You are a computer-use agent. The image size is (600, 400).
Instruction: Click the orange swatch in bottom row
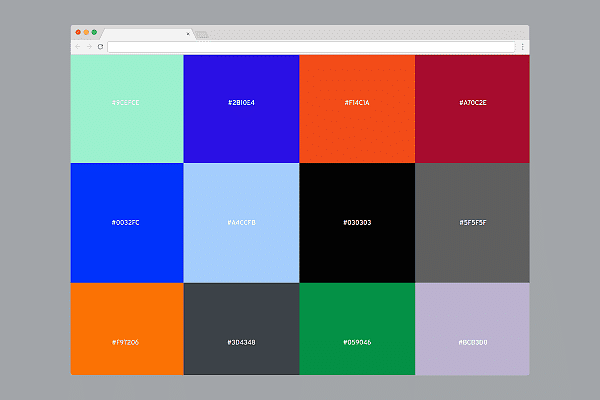[126, 329]
